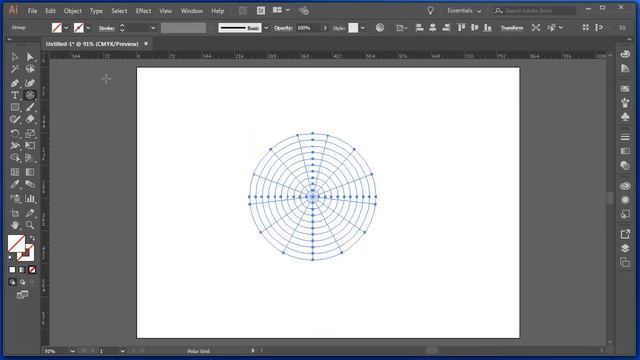Screen dimensions: 640x360
Task: Enable Draw Normal mode
Action: pyautogui.click(x=12, y=282)
